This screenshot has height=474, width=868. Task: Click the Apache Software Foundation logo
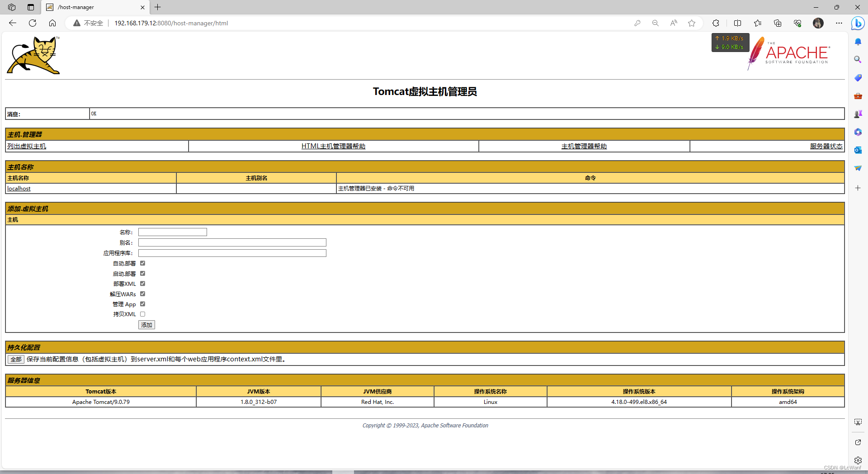(x=789, y=54)
